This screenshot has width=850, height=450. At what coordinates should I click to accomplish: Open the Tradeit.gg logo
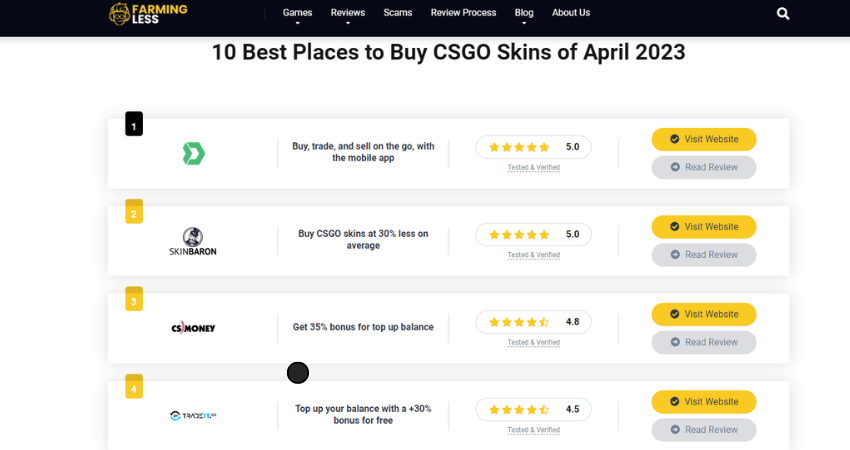click(193, 416)
